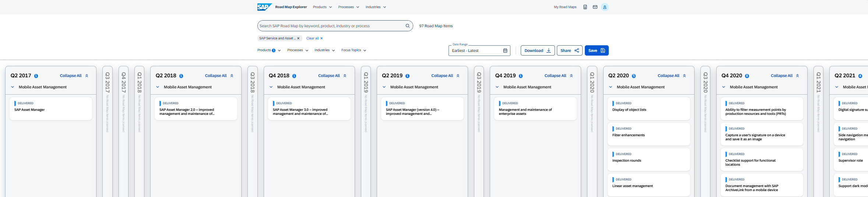The image size is (868, 197).
Task: Click the search magnifier icon
Action: coord(408,26)
